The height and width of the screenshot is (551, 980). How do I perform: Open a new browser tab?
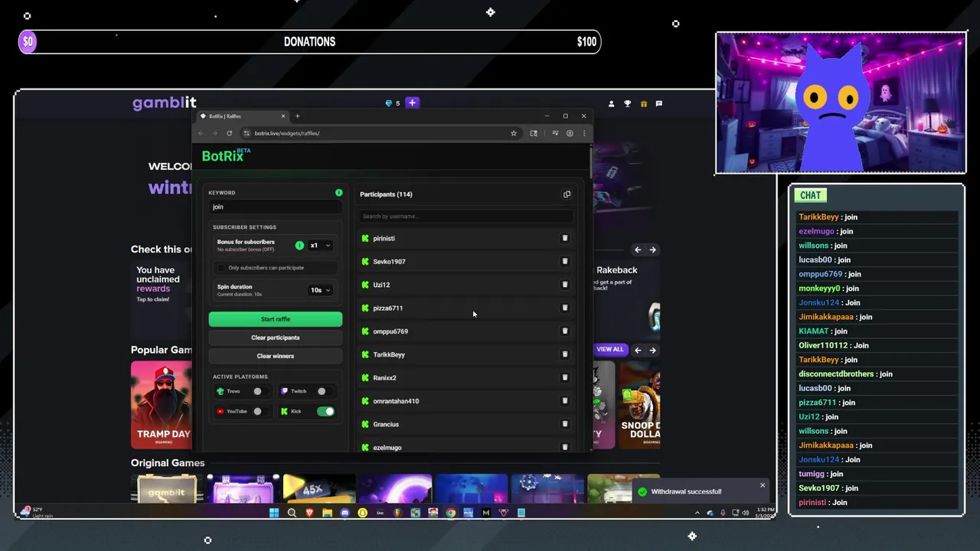297,116
